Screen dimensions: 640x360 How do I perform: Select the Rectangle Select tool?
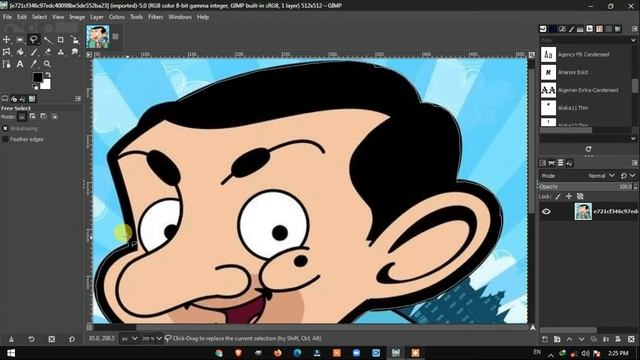tap(20, 40)
